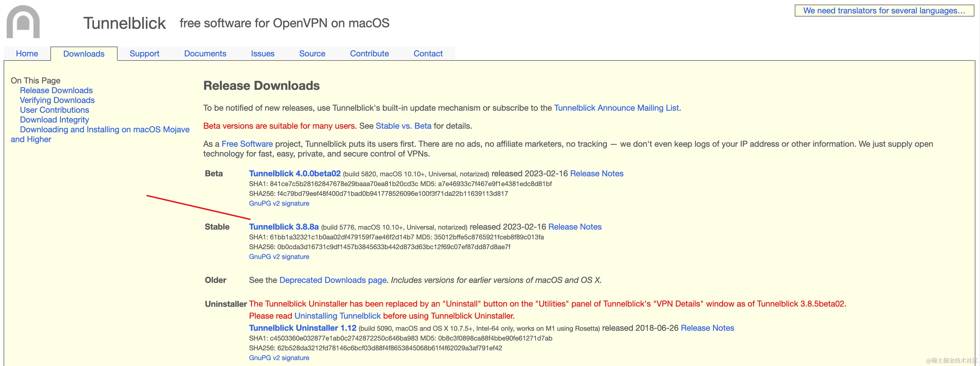Viewport: 980px width, 366px height.
Task: Select the Contribute tab
Action: (x=369, y=53)
